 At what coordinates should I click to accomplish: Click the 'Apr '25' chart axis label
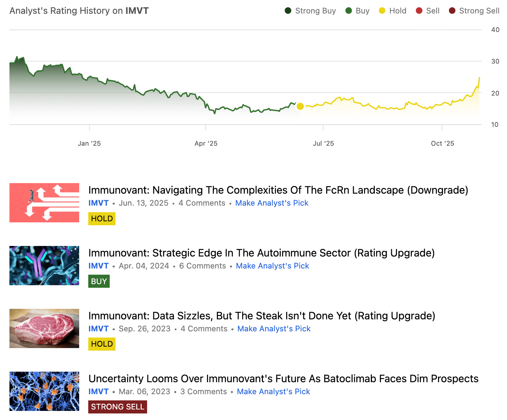(x=206, y=144)
